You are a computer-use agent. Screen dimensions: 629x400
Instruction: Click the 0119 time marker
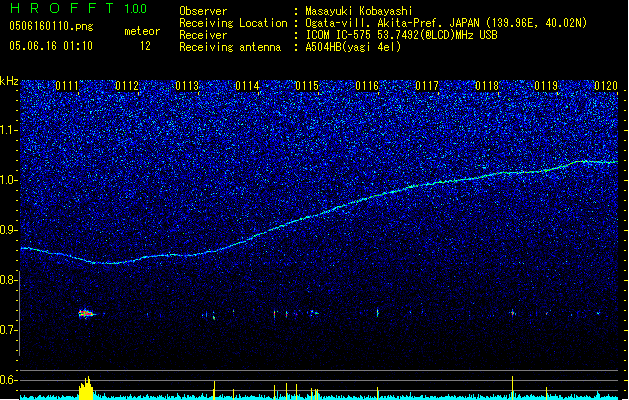546,86
